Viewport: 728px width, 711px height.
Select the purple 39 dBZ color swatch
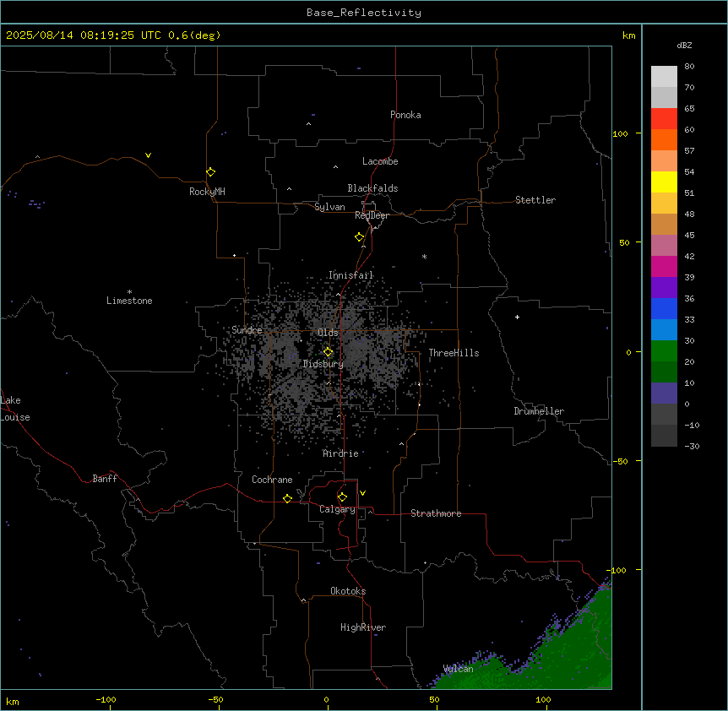[x=664, y=288]
